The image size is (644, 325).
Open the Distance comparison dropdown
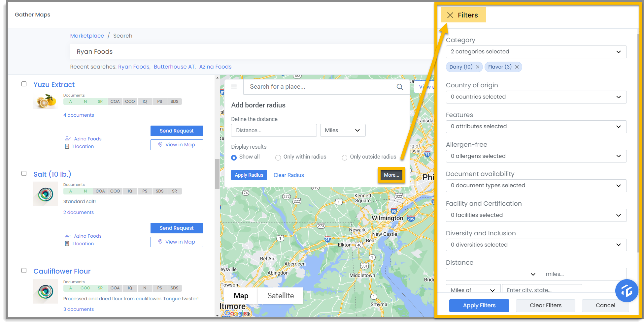click(493, 274)
